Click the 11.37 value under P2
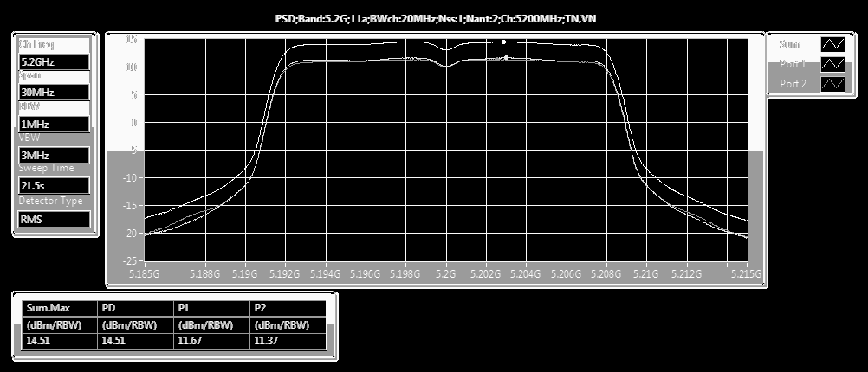 [266, 341]
